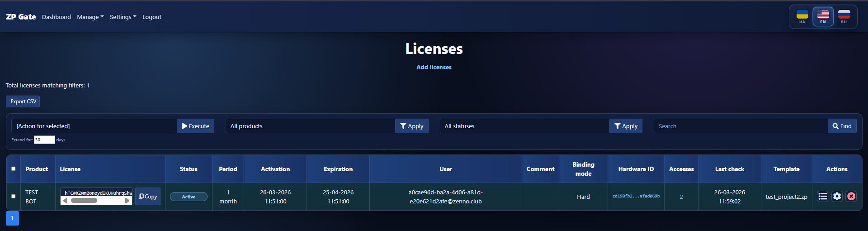Click hardware ID cd198fb2...afad069b
This screenshot has width=868, height=231.
(x=636, y=196)
